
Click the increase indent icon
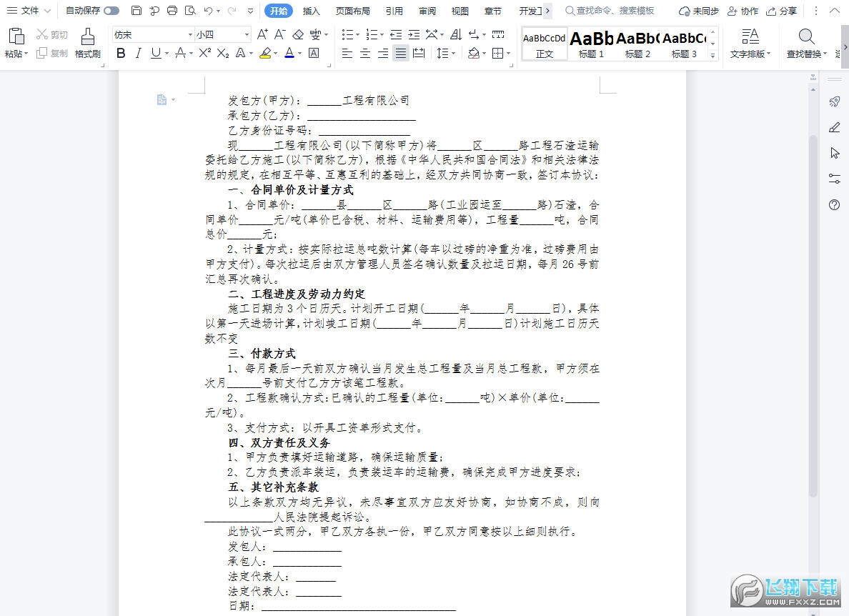pos(414,34)
